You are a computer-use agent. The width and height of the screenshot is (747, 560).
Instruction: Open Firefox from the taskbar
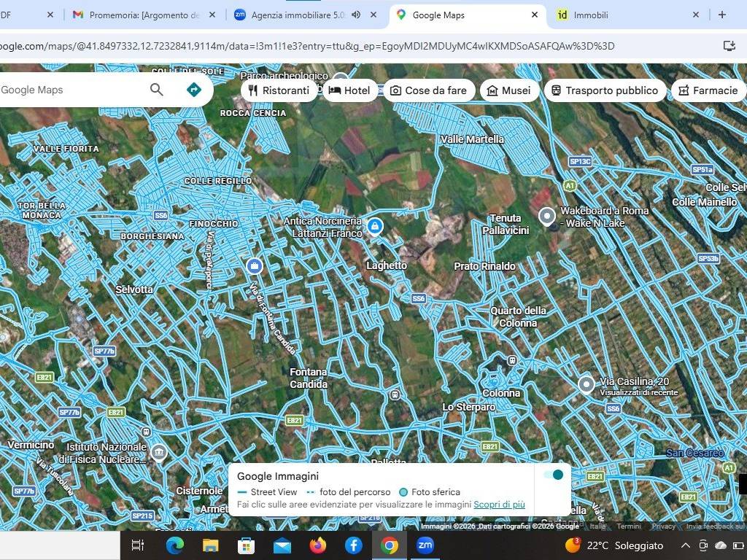[x=318, y=545]
